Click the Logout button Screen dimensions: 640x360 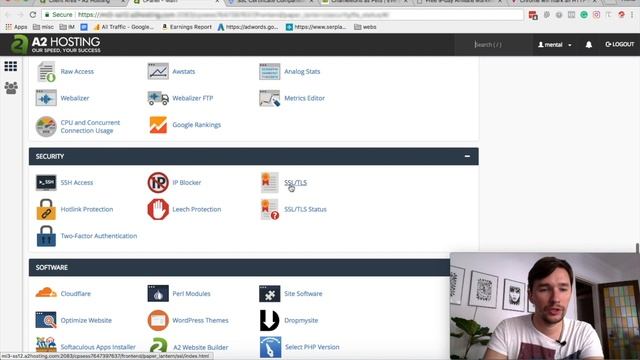pyautogui.click(x=619, y=44)
